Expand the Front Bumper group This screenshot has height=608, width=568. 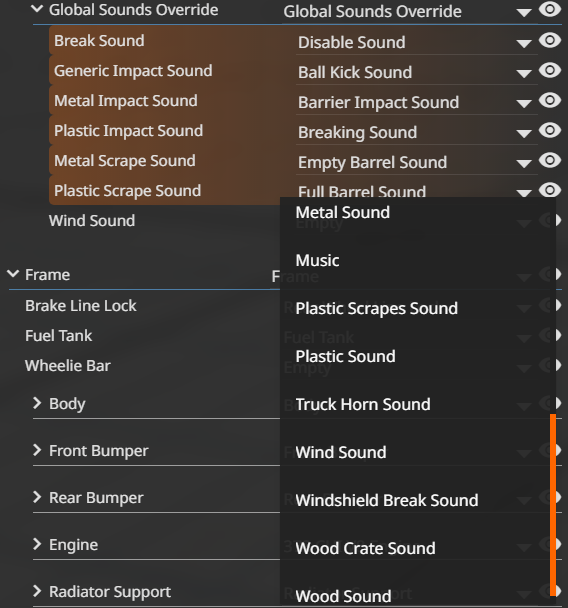click(x=37, y=450)
